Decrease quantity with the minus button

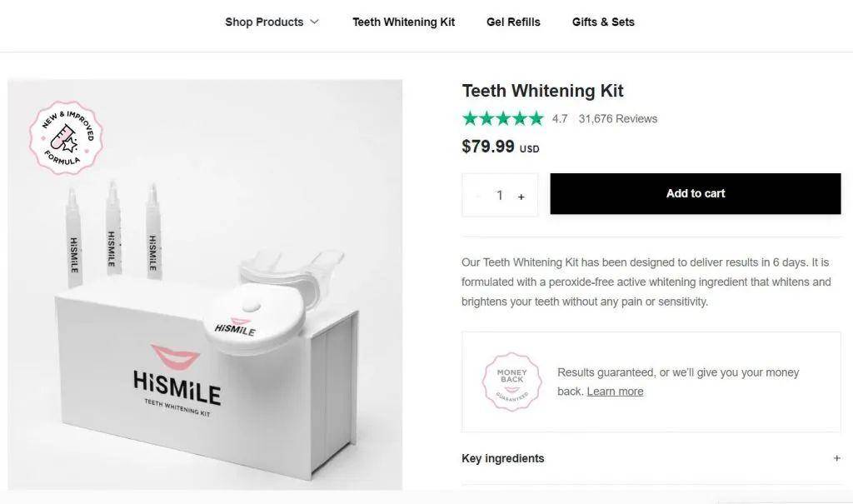(x=478, y=196)
